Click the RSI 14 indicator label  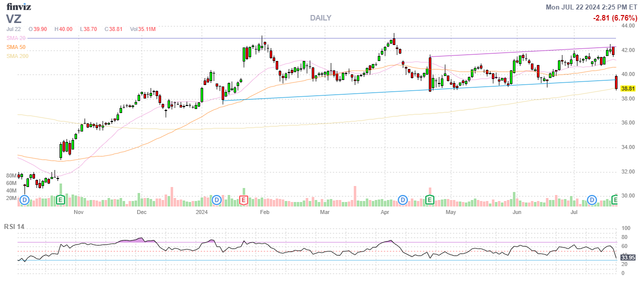click(14, 226)
